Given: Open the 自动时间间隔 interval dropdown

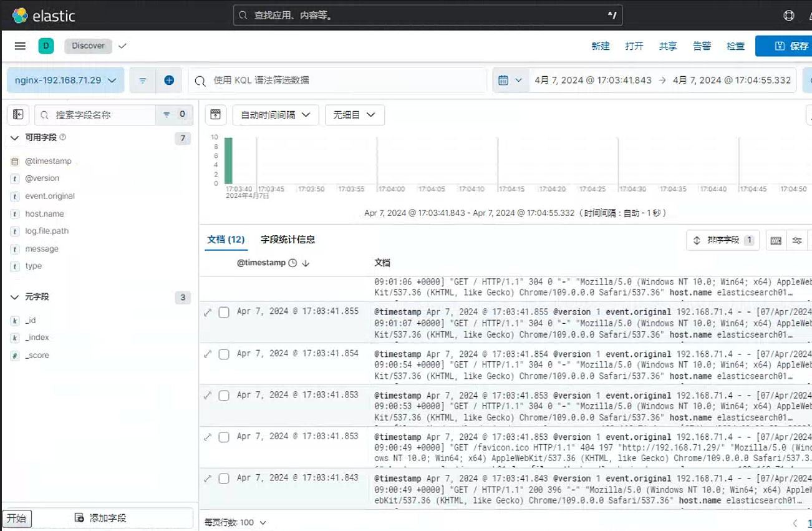Looking at the screenshot, I should 276,115.
